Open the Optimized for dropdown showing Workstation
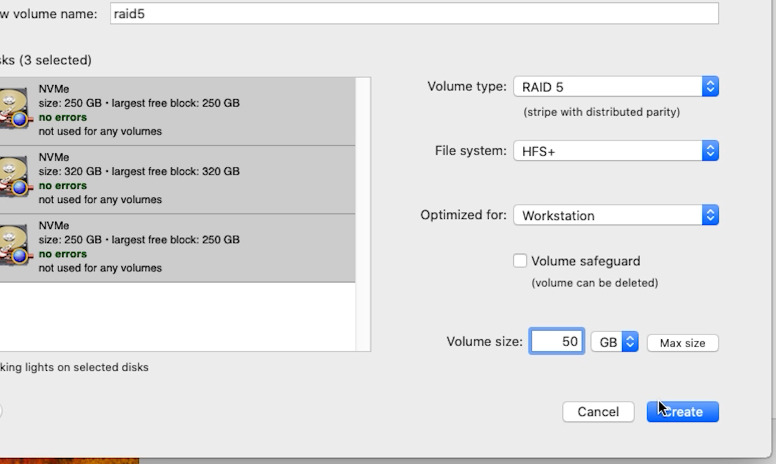The height and width of the screenshot is (464, 776). 616,215
